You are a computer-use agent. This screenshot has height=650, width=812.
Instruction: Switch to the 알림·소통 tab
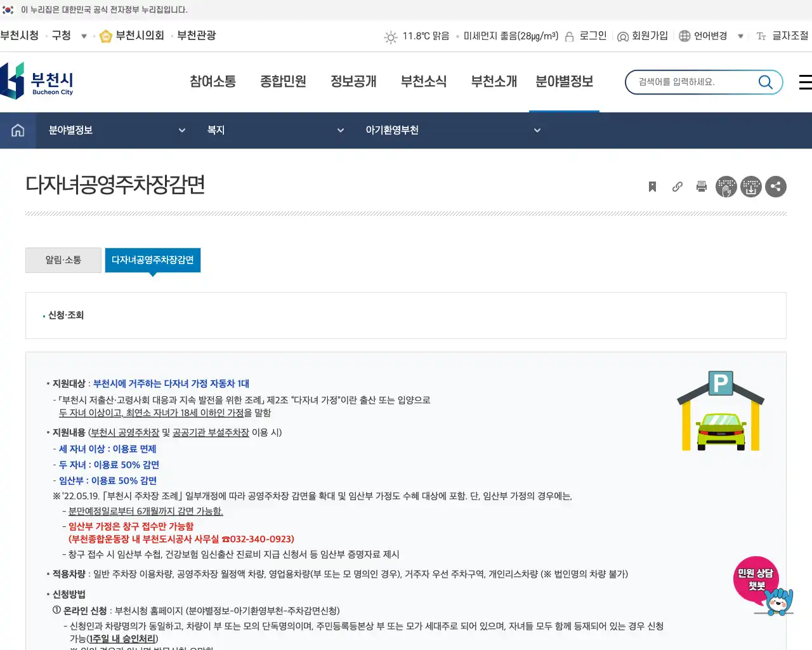click(x=63, y=260)
